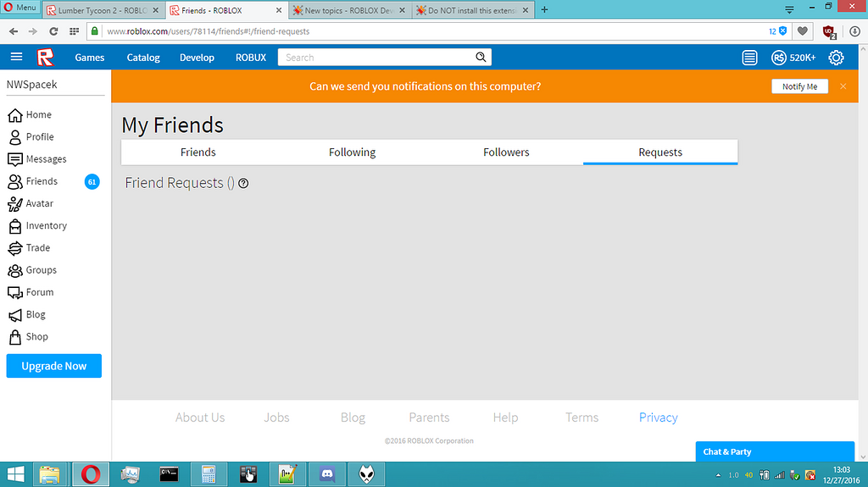
Task: Open Shop in the sidebar
Action: pos(28,336)
